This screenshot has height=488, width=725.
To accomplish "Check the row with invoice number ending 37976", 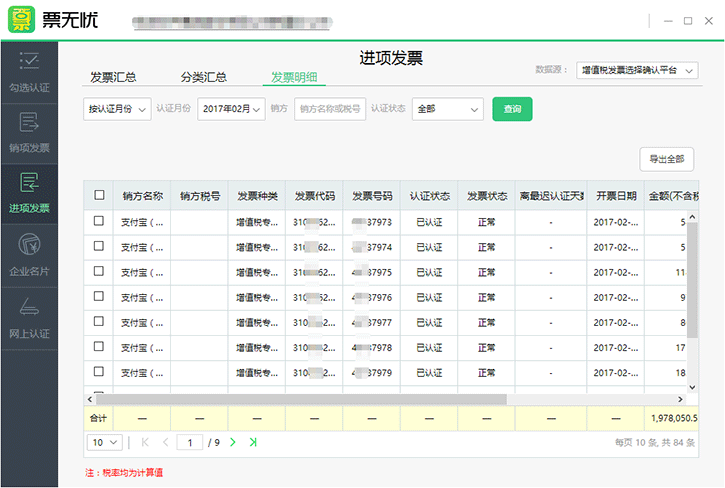I will pos(98,296).
